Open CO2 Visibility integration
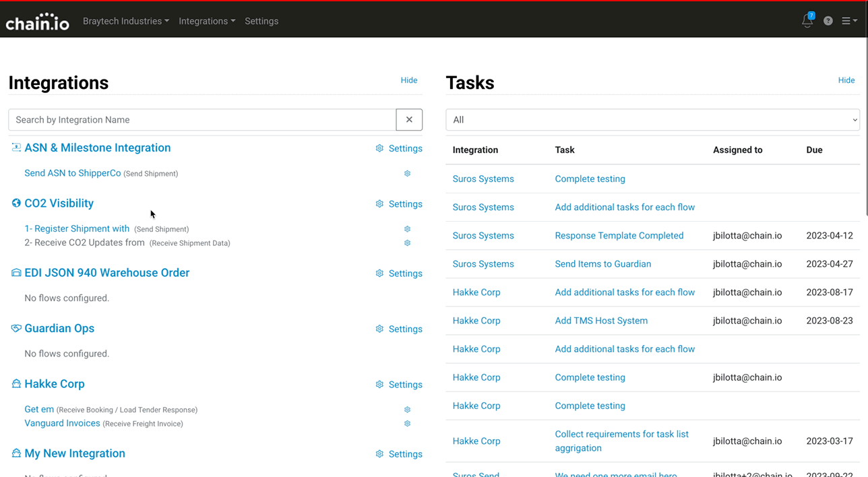Image resolution: width=868 pixels, height=477 pixels. coord(59,203)
